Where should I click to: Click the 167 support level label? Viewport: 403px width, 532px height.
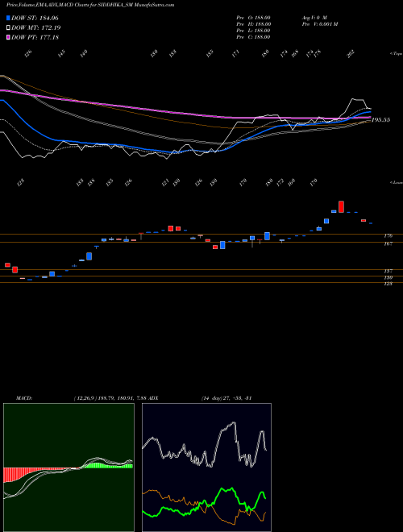pyautogui.click(x=388, y=243)
